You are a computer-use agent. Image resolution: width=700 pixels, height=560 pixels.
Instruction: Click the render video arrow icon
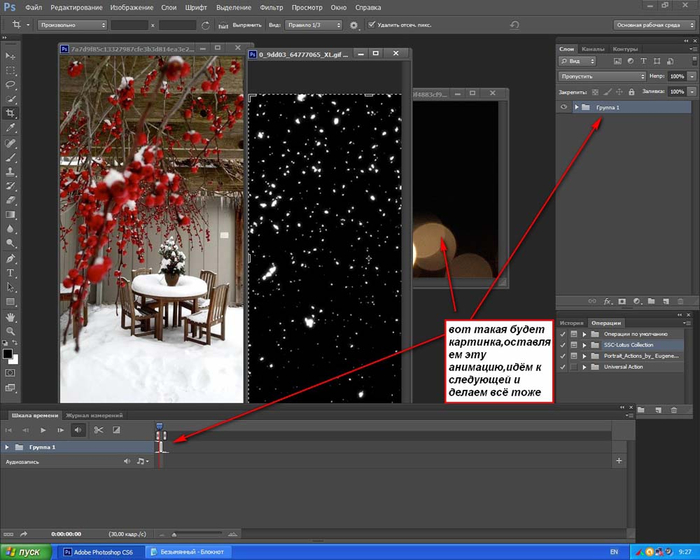point(24,534)
